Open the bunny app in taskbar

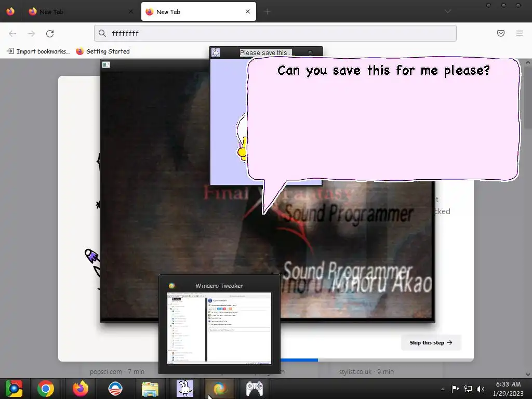[185, 389]
